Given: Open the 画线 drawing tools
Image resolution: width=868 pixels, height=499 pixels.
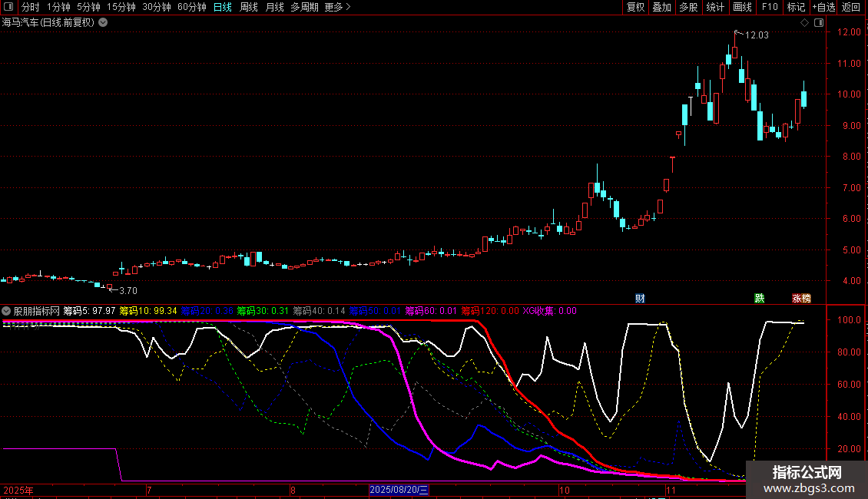Looking at the screenshot, I should (742, 8).
